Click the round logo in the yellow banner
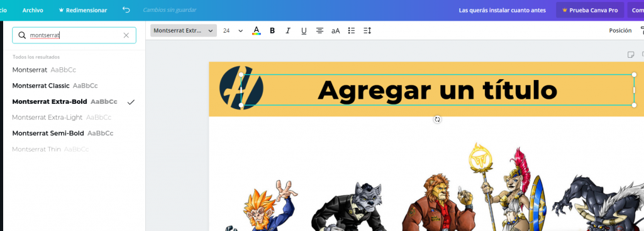Screen dimensions: 644x231 241,87
